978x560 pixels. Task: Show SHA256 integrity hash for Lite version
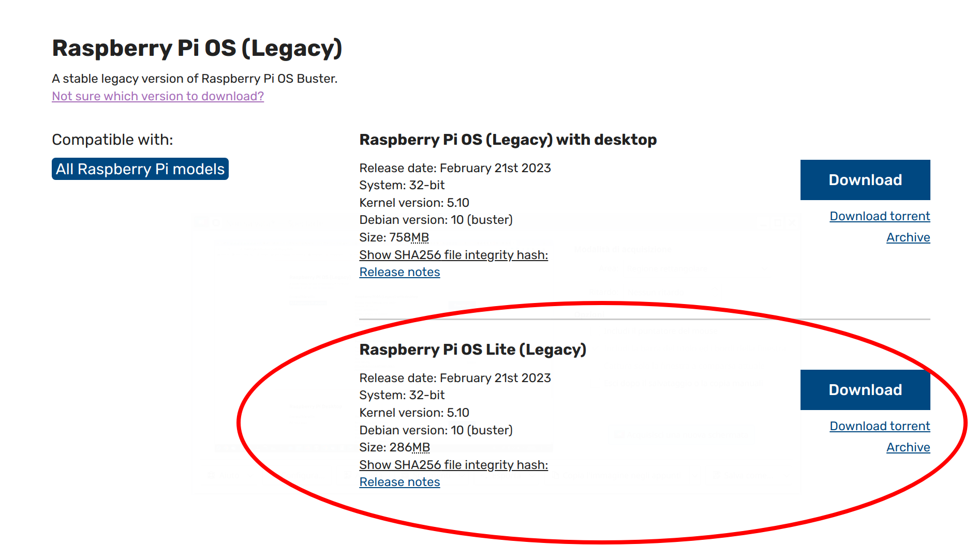tap(453, 465)
